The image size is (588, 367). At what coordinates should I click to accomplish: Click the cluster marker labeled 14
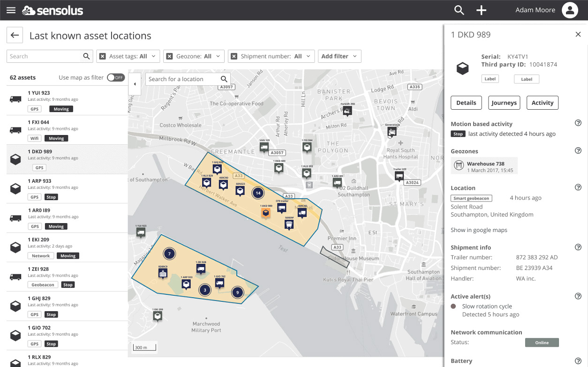[257, 193]
